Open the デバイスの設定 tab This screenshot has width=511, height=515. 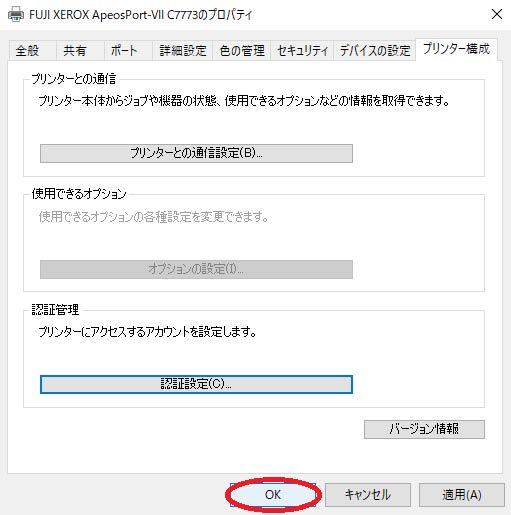pyautogui.click(x=375, y=51)
